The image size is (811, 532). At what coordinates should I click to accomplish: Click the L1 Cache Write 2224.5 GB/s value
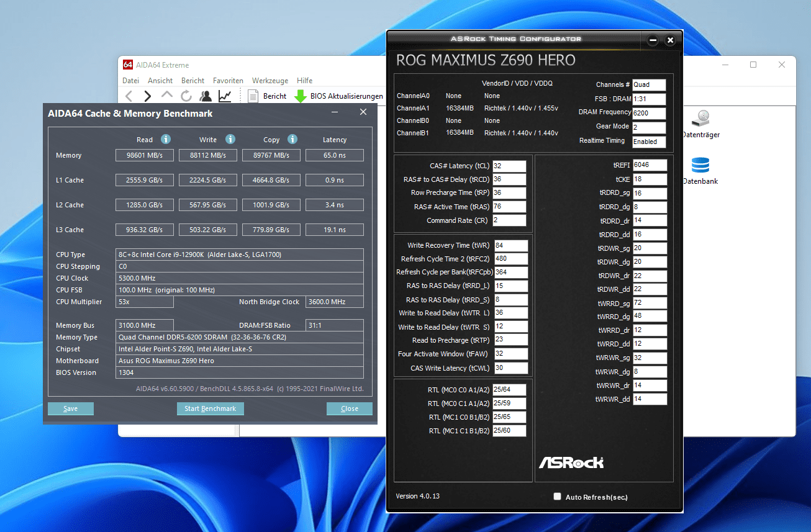pyautogui.click(x=208, y=180)
